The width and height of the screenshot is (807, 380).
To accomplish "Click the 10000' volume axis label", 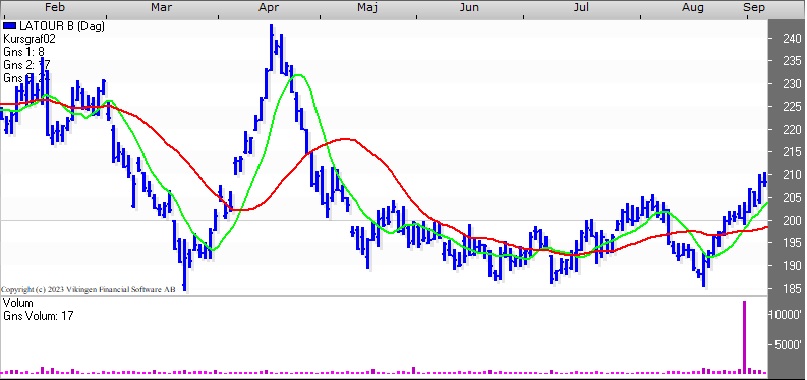I will [786, 315].
